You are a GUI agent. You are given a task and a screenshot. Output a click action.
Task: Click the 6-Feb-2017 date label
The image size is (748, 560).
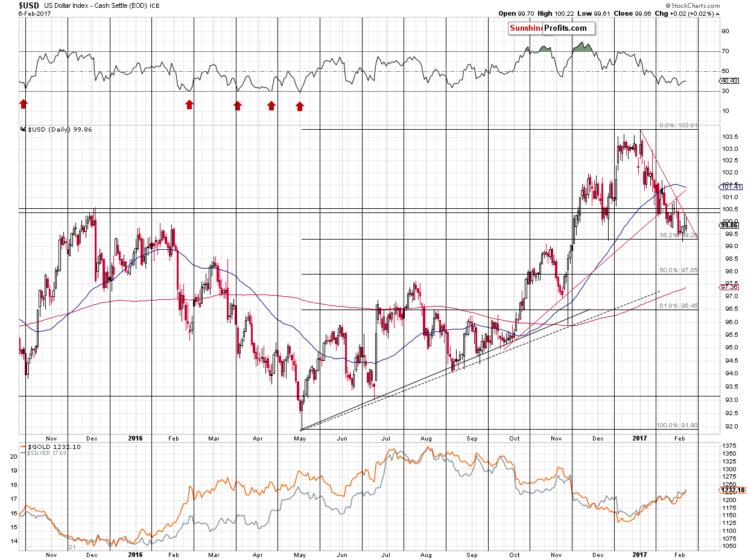pyautogui.click(x=34, y=13)
